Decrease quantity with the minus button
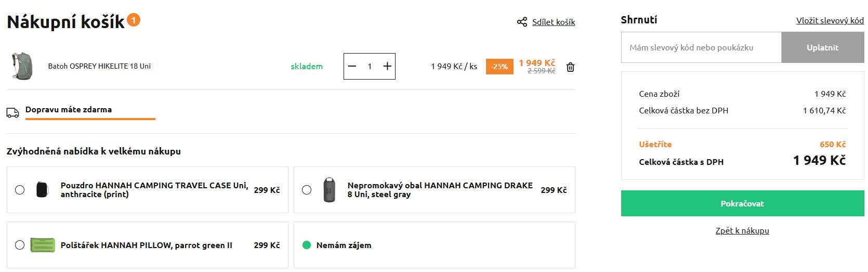The height and width of the screenshot is (272, 868). 352,66
